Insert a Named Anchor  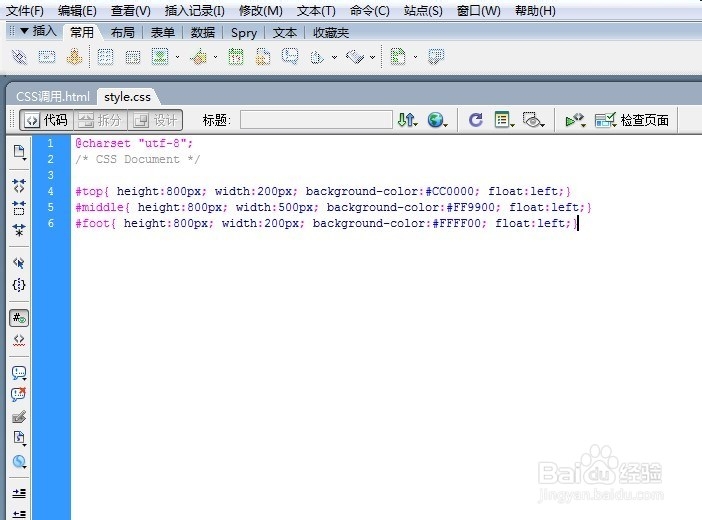click(74, 57)
